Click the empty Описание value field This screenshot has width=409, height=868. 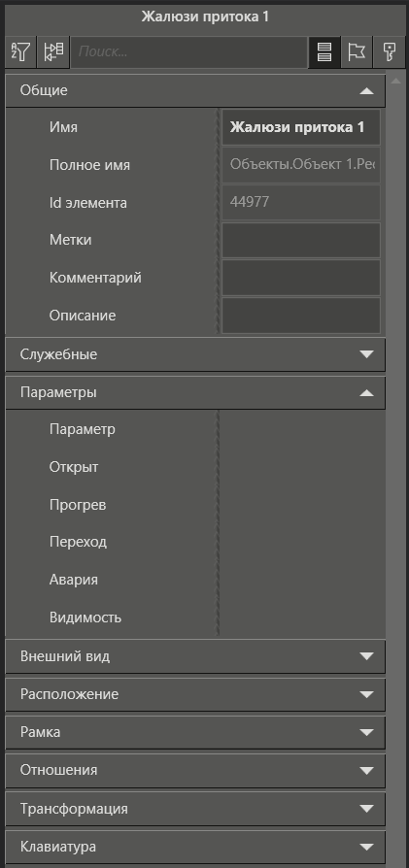tap(301, 316)
